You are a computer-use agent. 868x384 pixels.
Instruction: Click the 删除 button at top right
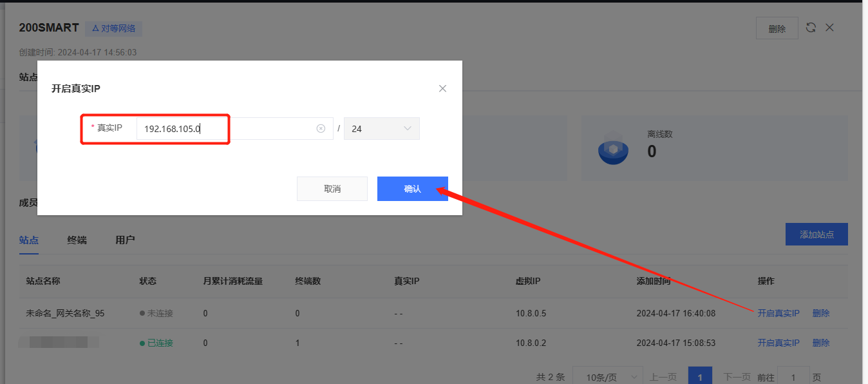click(x=777, y=28)
